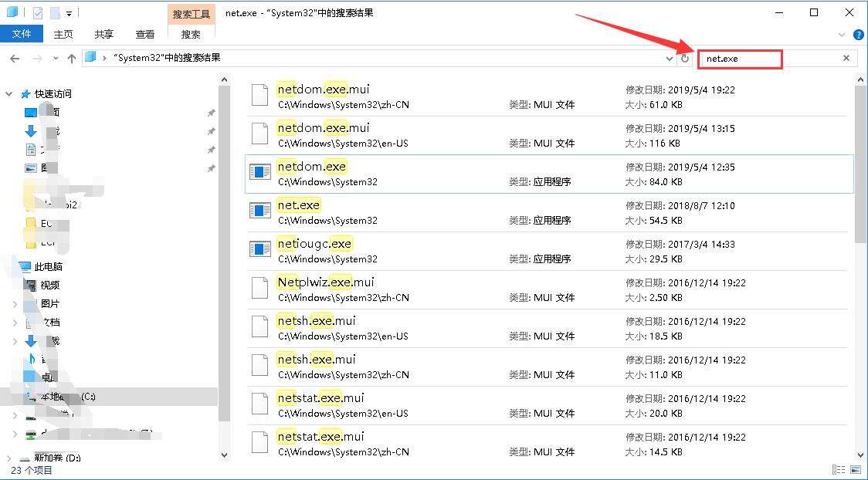Click the net.exe search input field

(740, 58)
